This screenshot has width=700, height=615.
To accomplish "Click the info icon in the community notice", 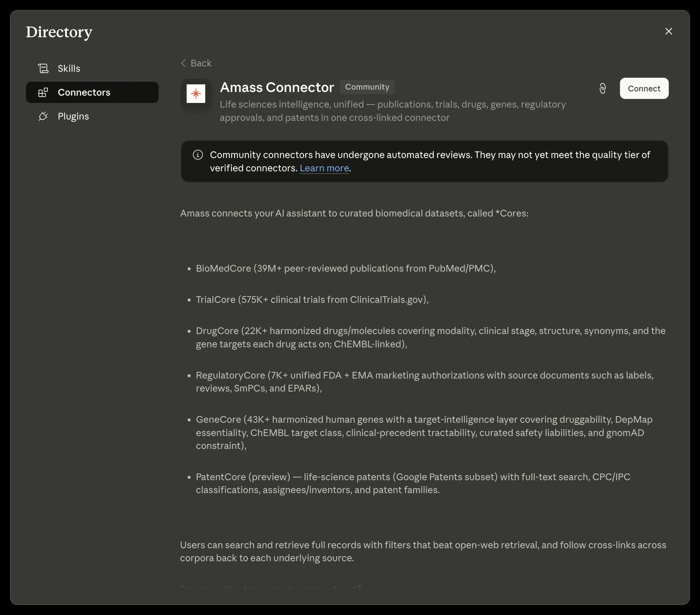I will tap(198, 155).
